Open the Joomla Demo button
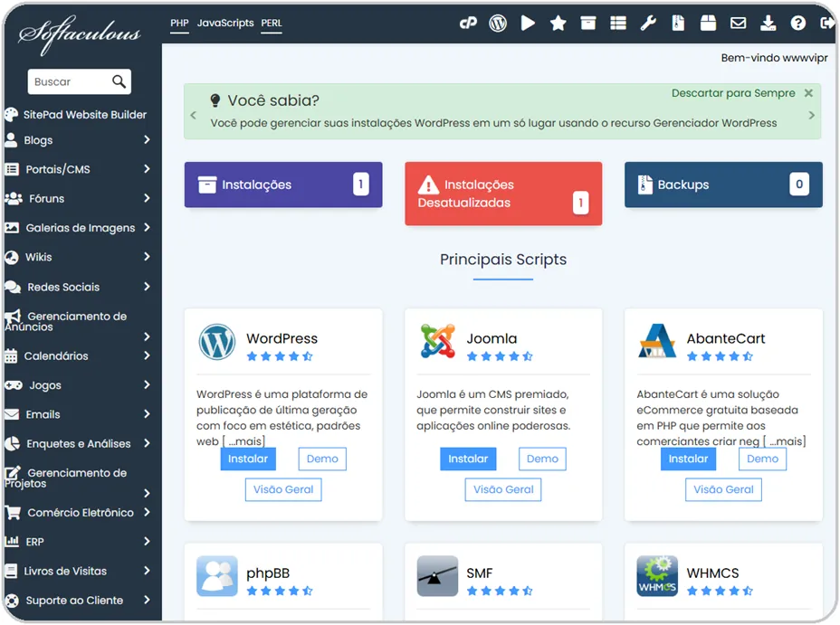840x625 pixels. (x=542, y=459)
